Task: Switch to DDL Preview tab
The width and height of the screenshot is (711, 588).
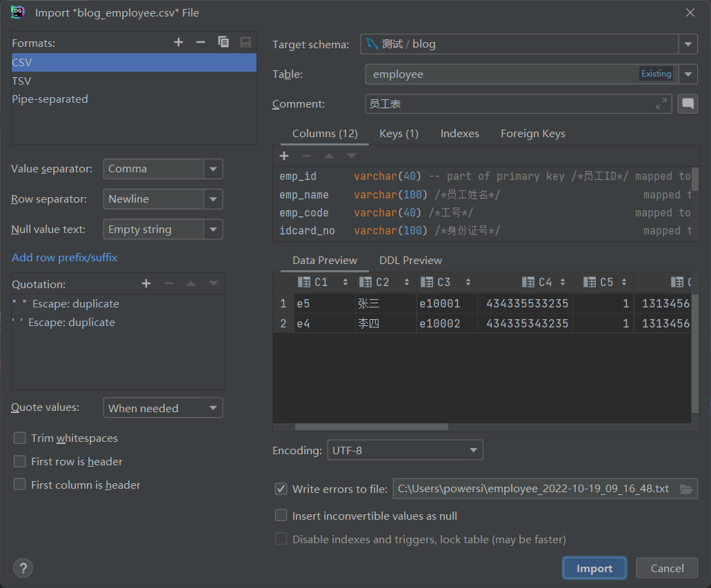Action: coord(410,261)
